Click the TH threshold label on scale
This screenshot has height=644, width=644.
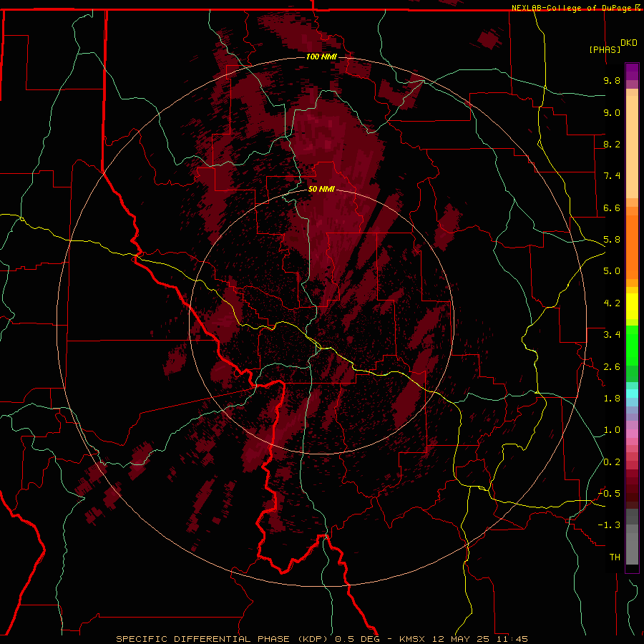[x=615, y=557]
